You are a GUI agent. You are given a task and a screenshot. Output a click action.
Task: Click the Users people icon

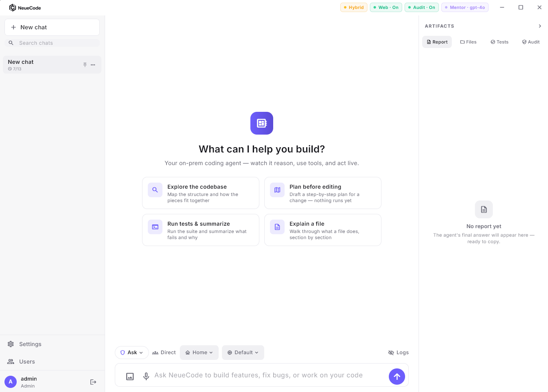coord(11,362)
